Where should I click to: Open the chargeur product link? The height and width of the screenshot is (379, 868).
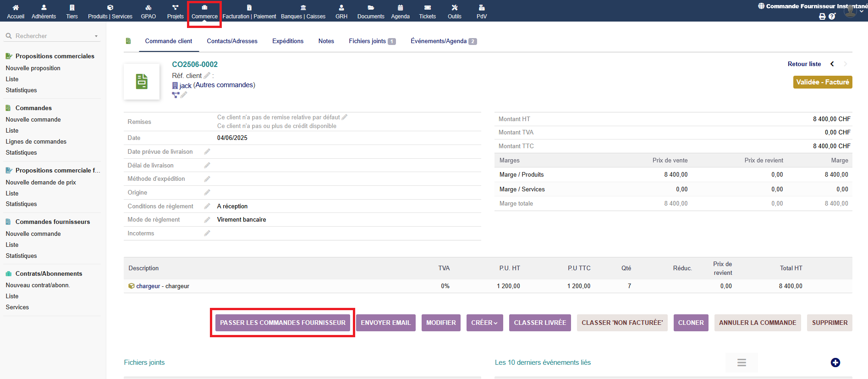click(148, 286)
